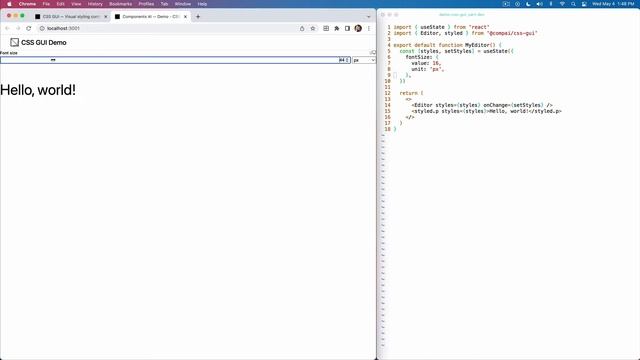Open Control Center icon in menu bar
Image resolution: width=640 pixels, height=360 pixels.
584,4
